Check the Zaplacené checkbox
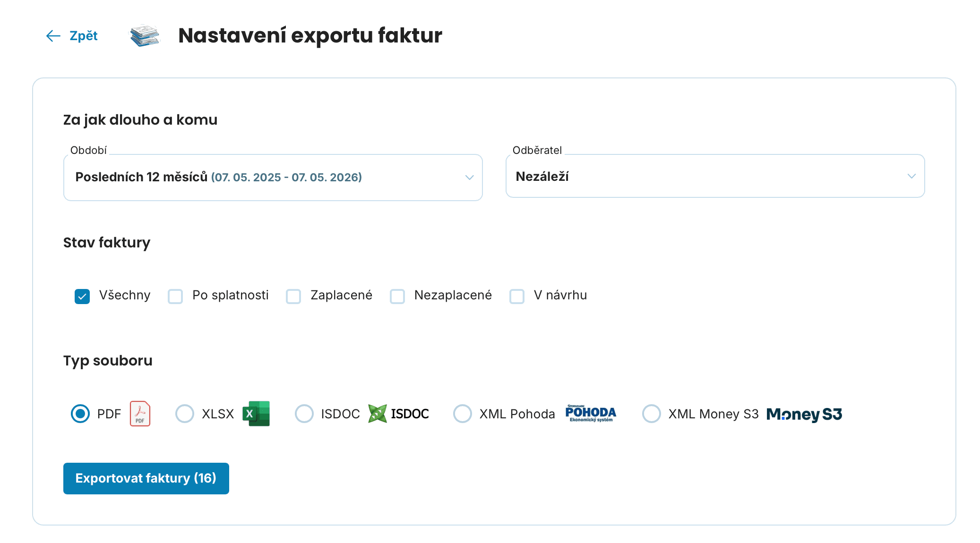The height and width of the screenshot is (543, 980). point(293,296)
